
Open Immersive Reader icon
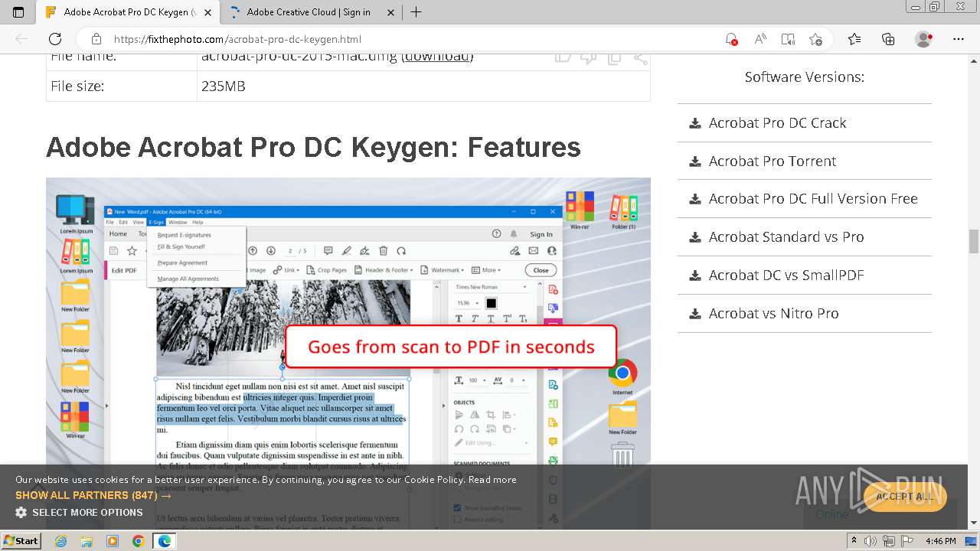click(788, 39)
